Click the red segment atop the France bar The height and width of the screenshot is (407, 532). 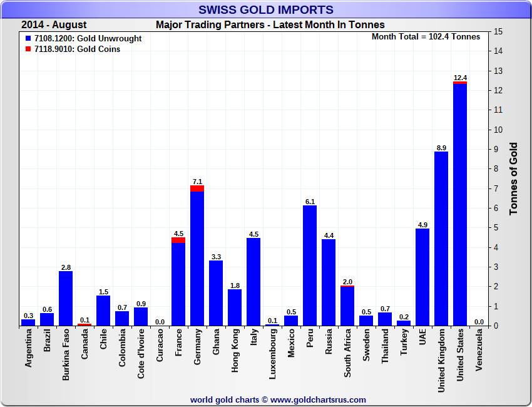[x=178, y=240]
